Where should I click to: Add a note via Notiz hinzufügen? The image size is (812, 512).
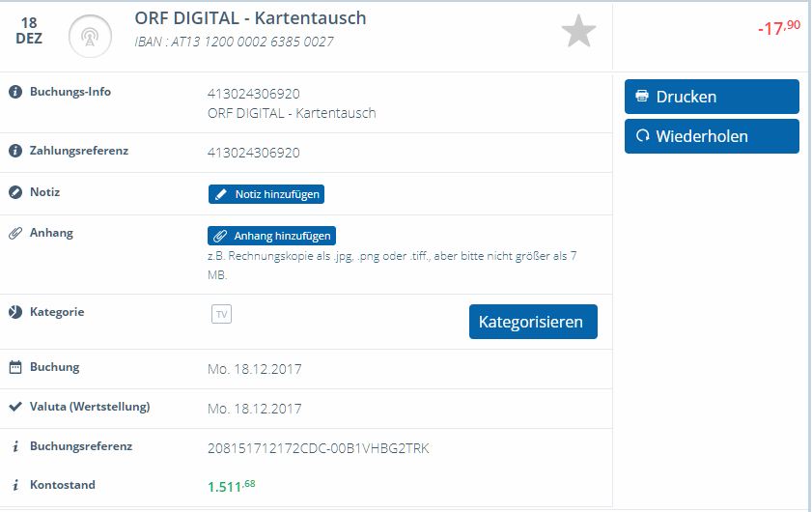pyautogui.click(x=266, y=194)
